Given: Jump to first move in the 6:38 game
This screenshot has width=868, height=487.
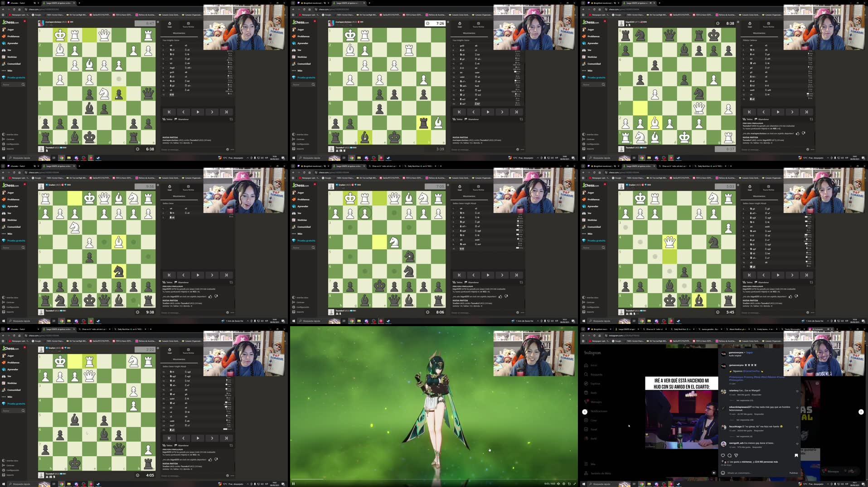Looking at the screenshot, I should pos(169,112).
